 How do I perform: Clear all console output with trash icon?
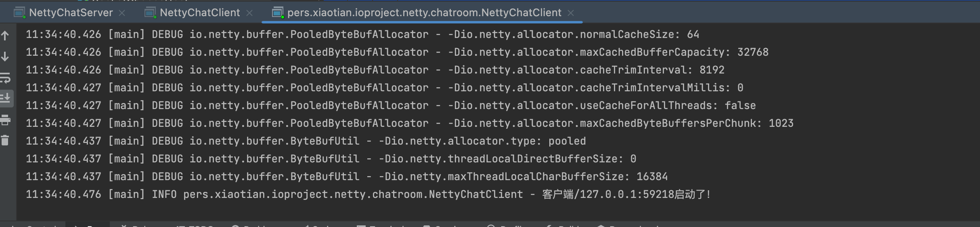coord(5,141)
